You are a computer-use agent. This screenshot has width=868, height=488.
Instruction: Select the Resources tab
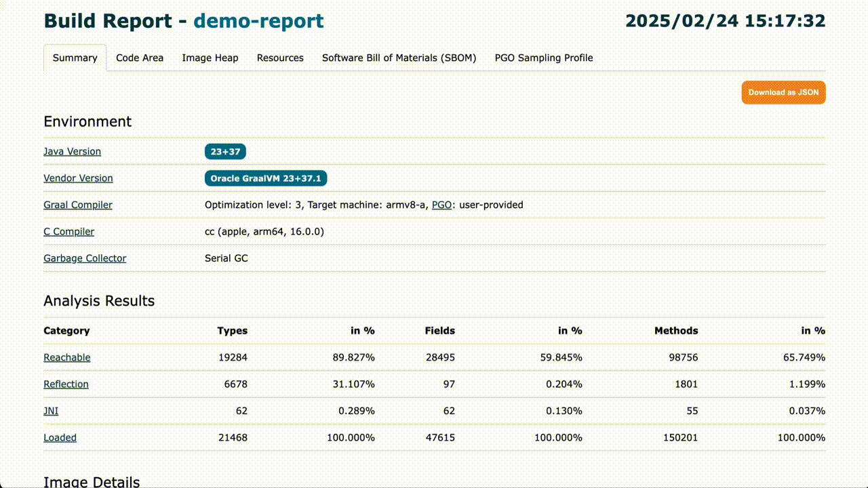click(280, 58)
